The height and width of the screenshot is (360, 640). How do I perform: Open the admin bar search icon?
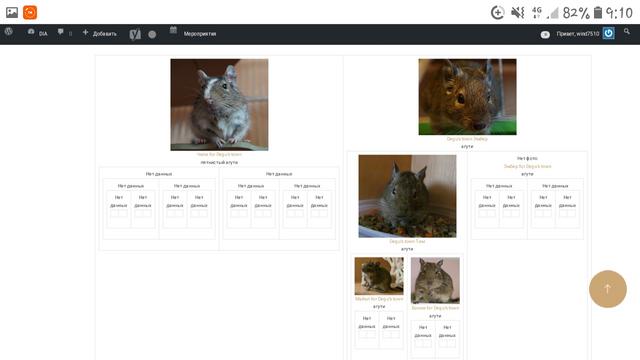coord(627,31)
